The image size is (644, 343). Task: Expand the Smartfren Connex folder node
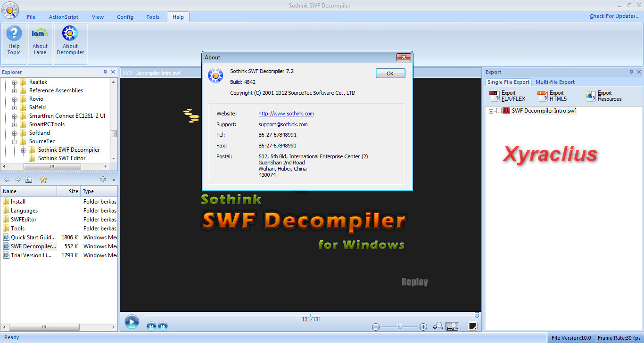[15, 116]
